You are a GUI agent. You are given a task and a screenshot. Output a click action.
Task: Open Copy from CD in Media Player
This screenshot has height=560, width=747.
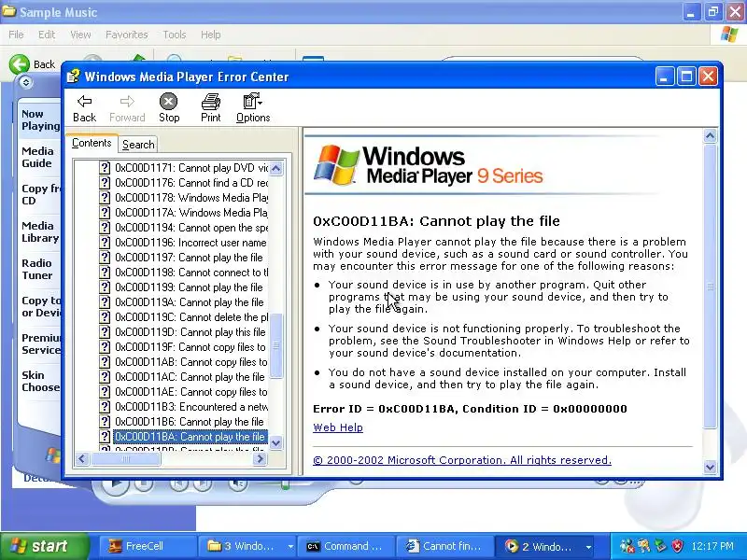[40, 194]
